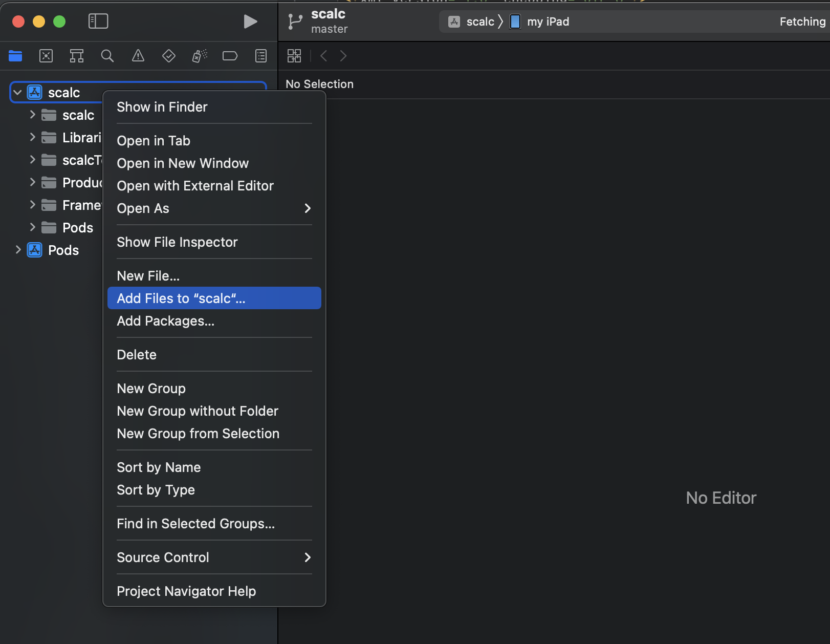Expand the Pods project
The height and width of the screenshot is (644, 830).
18,250
